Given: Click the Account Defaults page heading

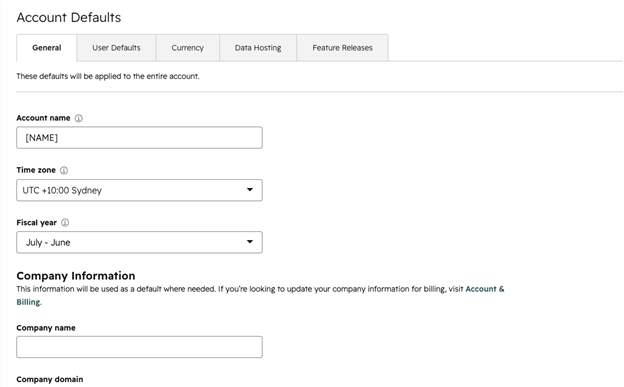Looking at the screenshot, I should 69,18.
